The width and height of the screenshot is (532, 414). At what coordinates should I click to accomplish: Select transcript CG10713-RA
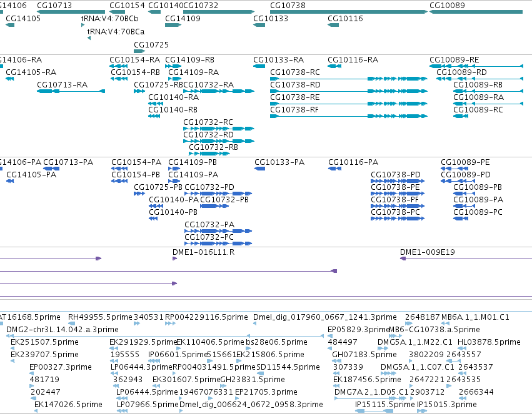(x=62, y=85)
